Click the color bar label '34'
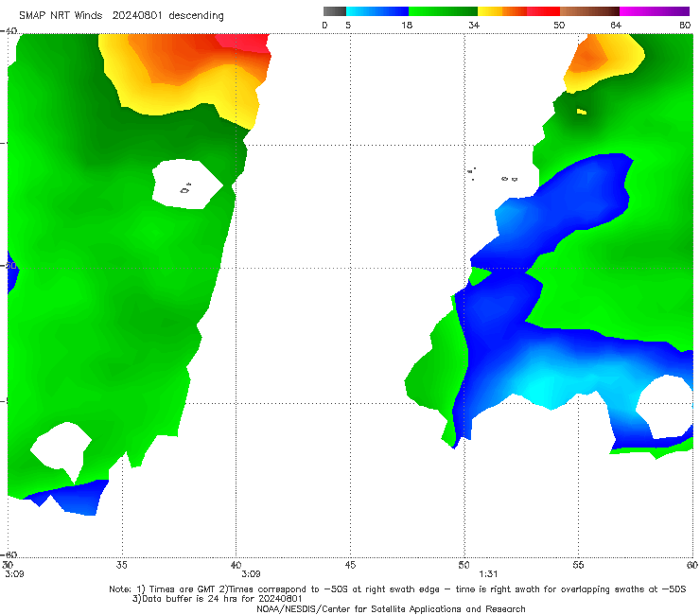Screen dimensions: 700x615 point(474,25)
